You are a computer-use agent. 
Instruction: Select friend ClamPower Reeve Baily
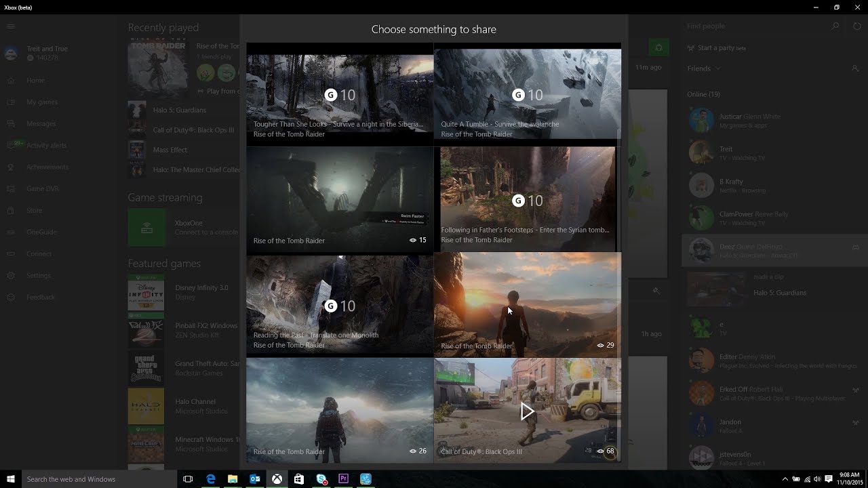(774, 218)
